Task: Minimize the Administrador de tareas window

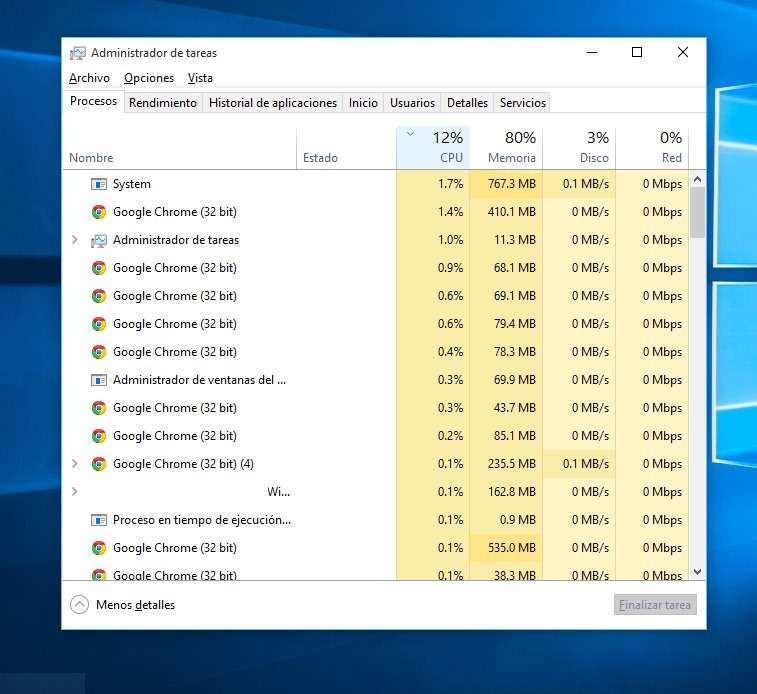Action: (x=592, y=52)
